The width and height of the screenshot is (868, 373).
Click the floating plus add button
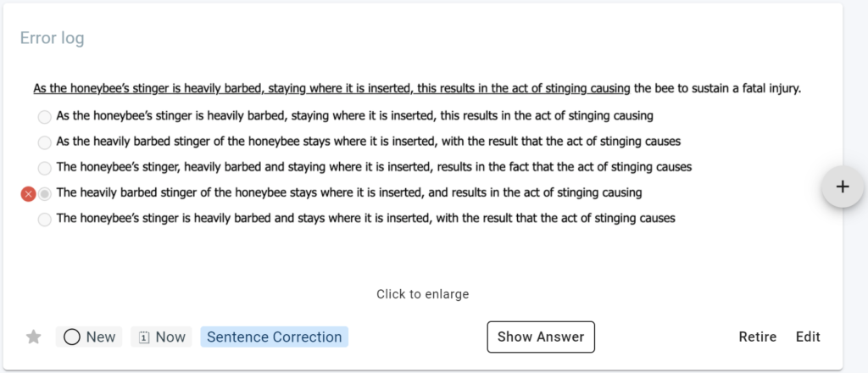[x=843, y=187]
